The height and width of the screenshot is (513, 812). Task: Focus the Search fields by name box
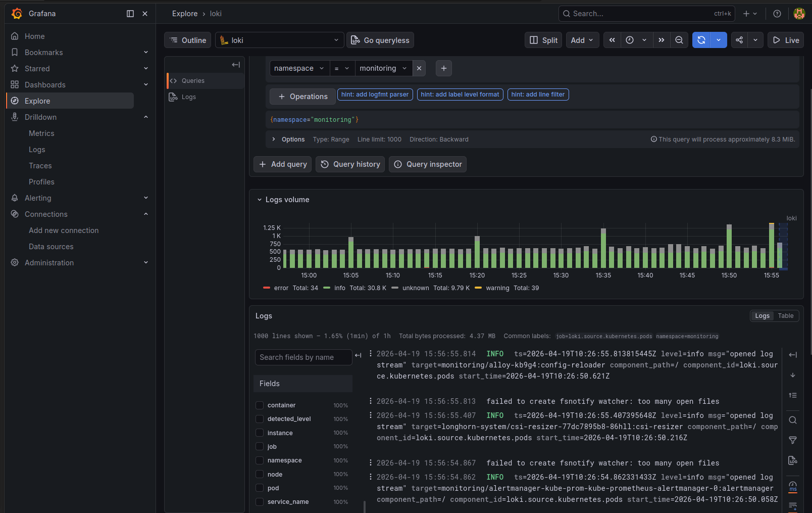[303, 357]
